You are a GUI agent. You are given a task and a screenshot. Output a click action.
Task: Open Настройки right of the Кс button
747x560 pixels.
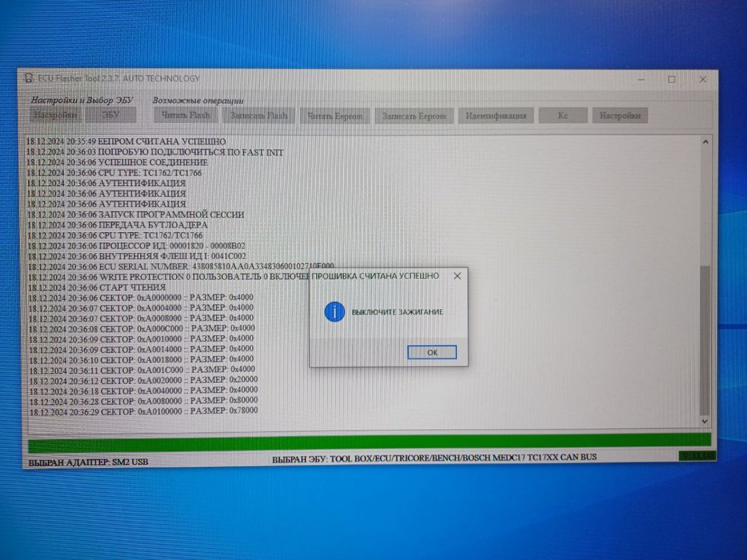(619, 116)
